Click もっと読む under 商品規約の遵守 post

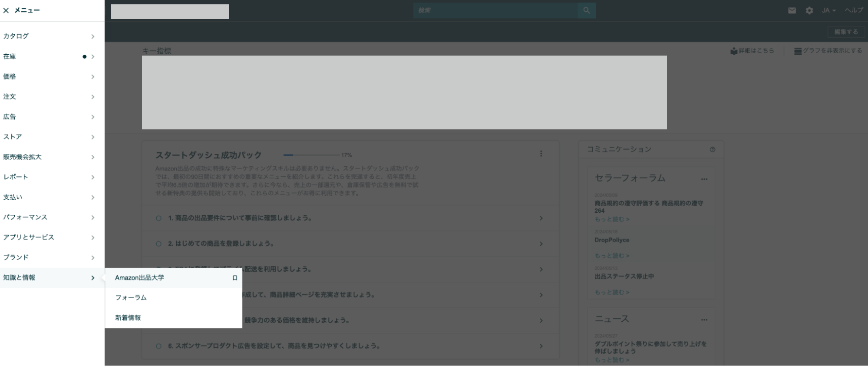(x=612, y=219)
